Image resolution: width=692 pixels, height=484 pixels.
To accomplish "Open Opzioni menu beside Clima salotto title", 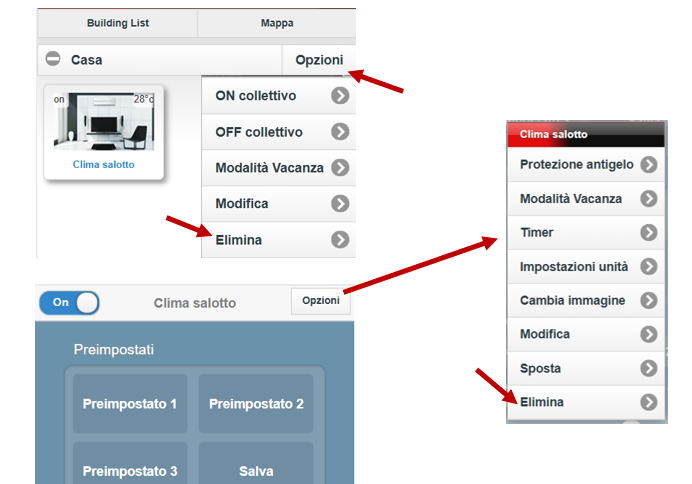I will coord(321,301).
